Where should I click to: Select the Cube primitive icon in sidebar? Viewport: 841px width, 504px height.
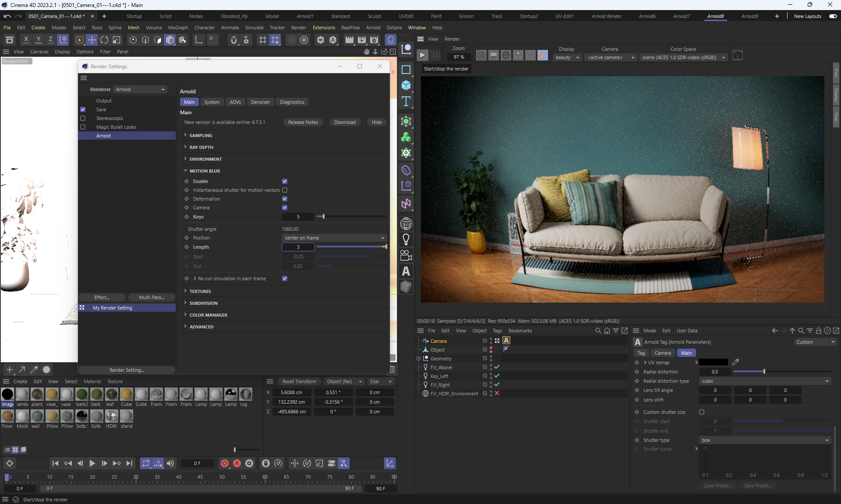(406, 85)
